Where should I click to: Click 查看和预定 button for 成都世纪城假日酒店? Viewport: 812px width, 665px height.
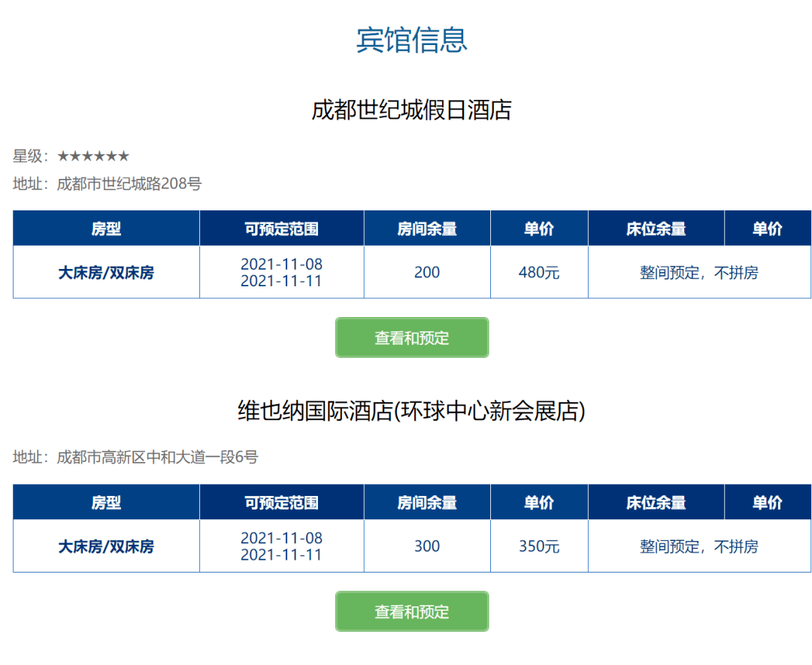(x=412, y=337)
